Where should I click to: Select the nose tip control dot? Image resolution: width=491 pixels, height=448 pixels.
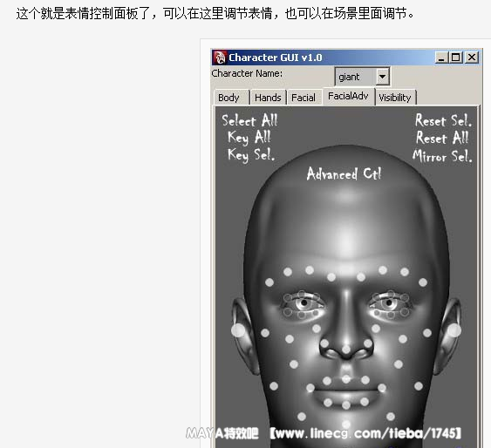pyautogui.click(x=346, y=349)
